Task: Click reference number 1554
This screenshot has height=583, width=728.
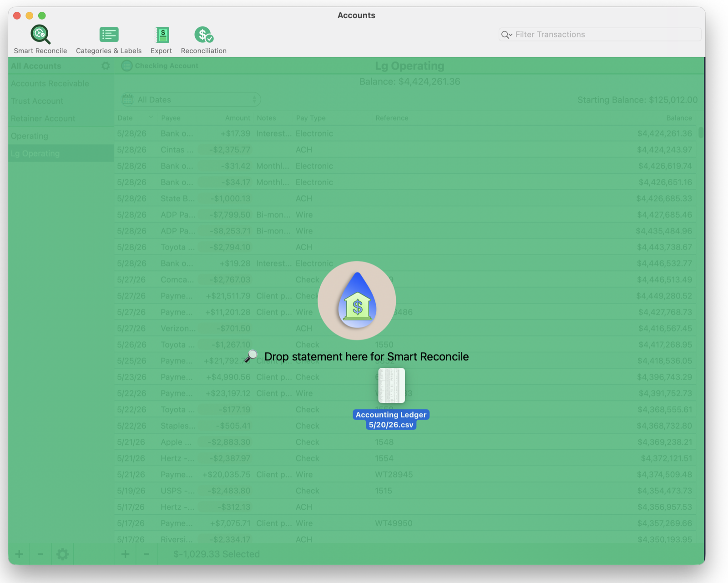Action: tap(384, 458)
